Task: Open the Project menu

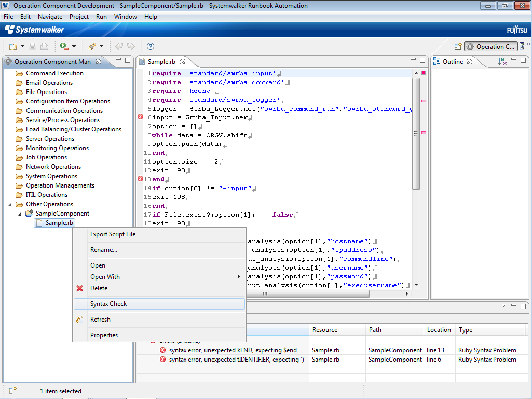Action: tap(79, 17)
